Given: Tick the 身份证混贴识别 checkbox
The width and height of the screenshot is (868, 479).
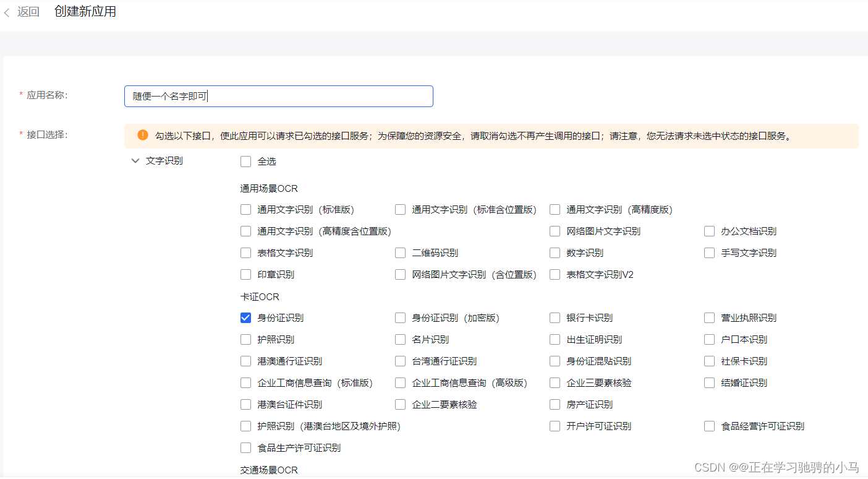Looking at the screenshot, I should tap(555, 361).
